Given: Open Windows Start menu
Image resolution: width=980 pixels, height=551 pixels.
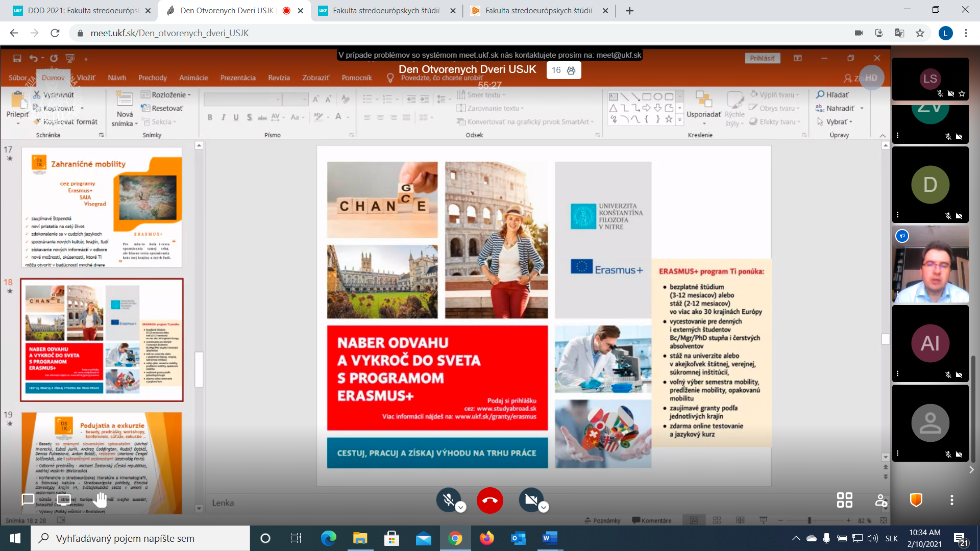Looking at the screenshot, I should [x=15, y=538].
